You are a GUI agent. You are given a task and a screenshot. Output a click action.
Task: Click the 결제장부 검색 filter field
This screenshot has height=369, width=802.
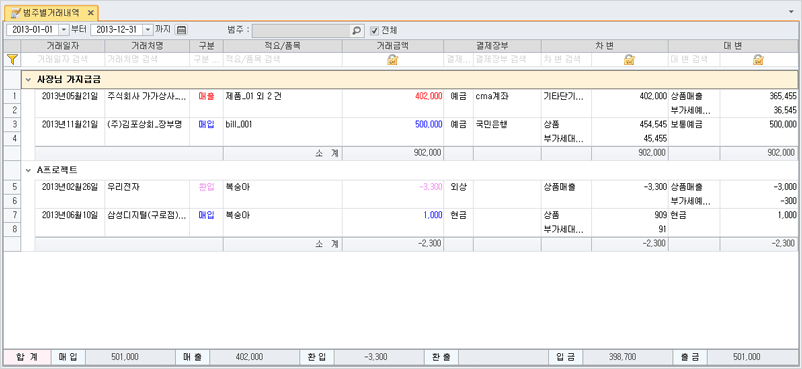[x=507, y=60]
